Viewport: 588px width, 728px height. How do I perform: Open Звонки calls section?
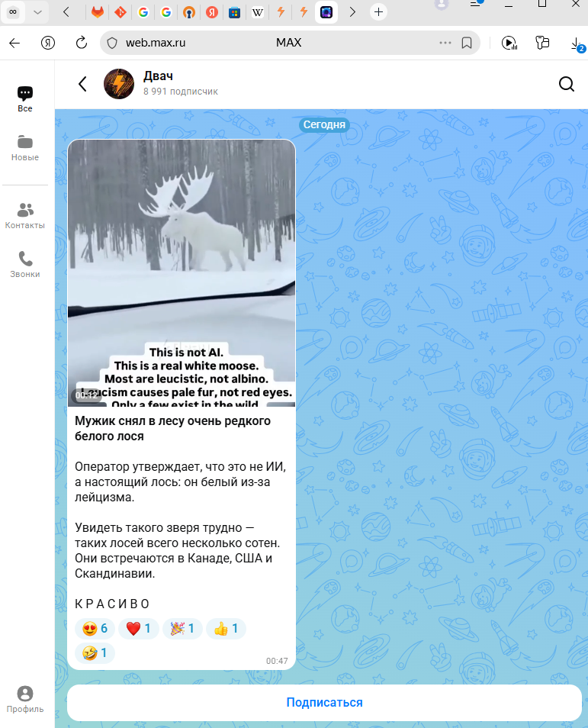pyautogui.click(x=25, y=265)
